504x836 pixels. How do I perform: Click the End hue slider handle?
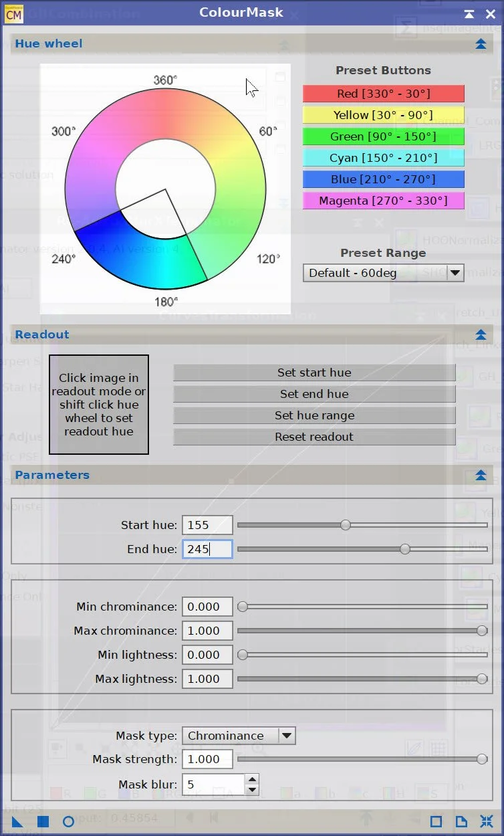(x=405, y=549)
